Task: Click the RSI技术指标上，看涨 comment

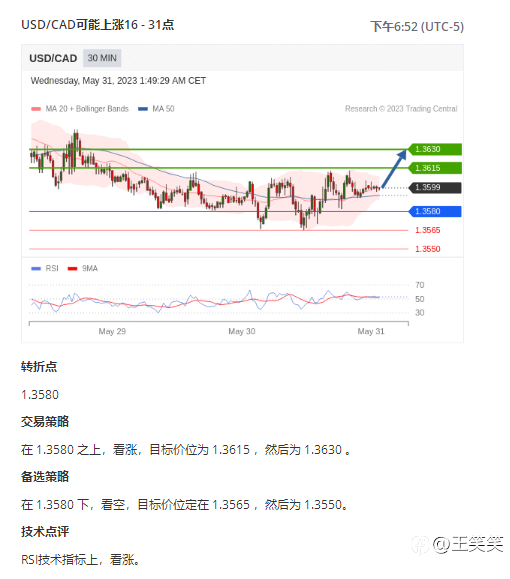Action: point(81,559)
